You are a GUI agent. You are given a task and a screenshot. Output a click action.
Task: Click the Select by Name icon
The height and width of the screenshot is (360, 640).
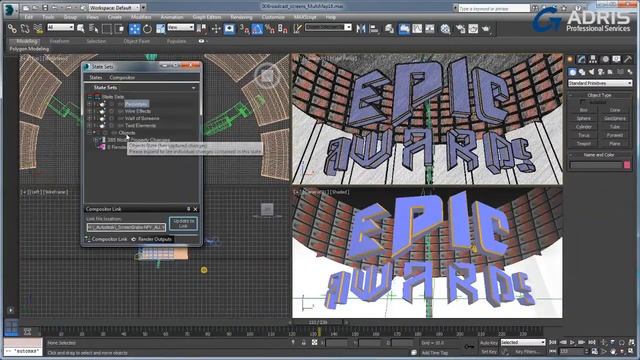(94, 29)
